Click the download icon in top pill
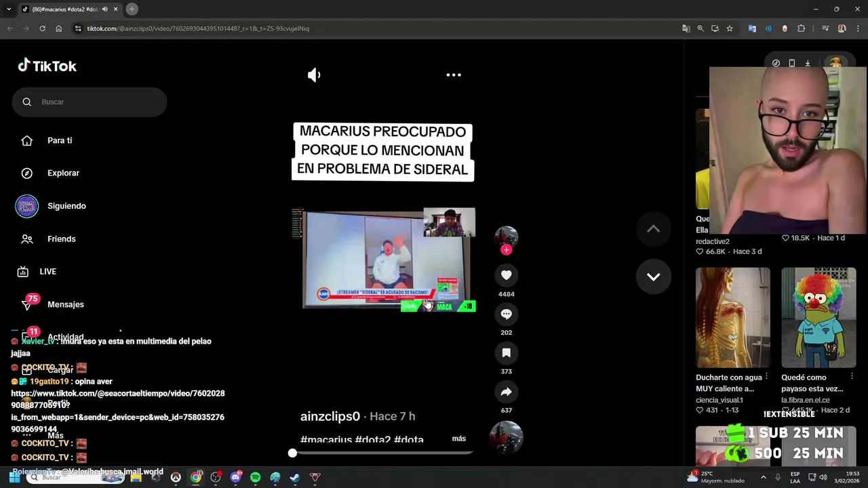Image resolution: width=868 pixels, height=488 pixels. (x=808, y=63)
